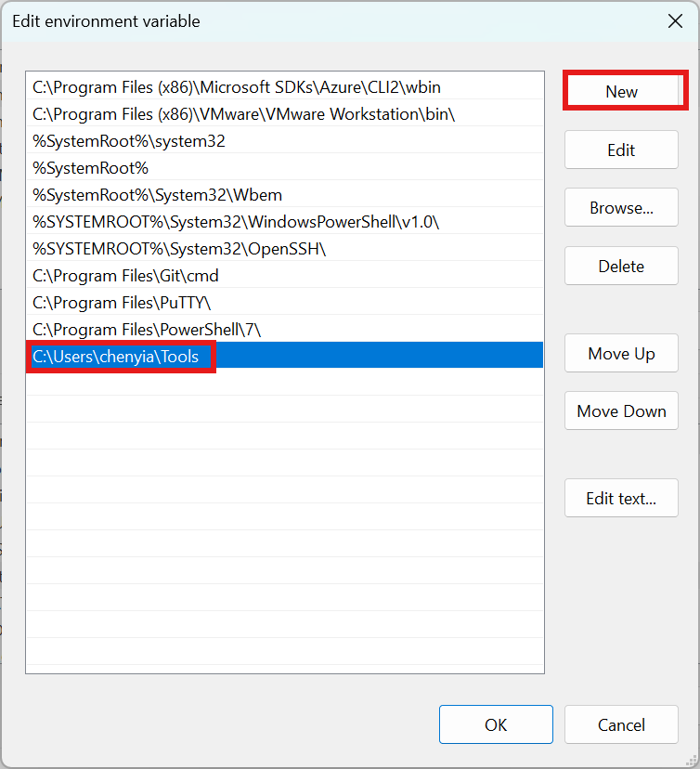Open the Edit text... view
Screen dimensions: 700x769
point(621,499)
